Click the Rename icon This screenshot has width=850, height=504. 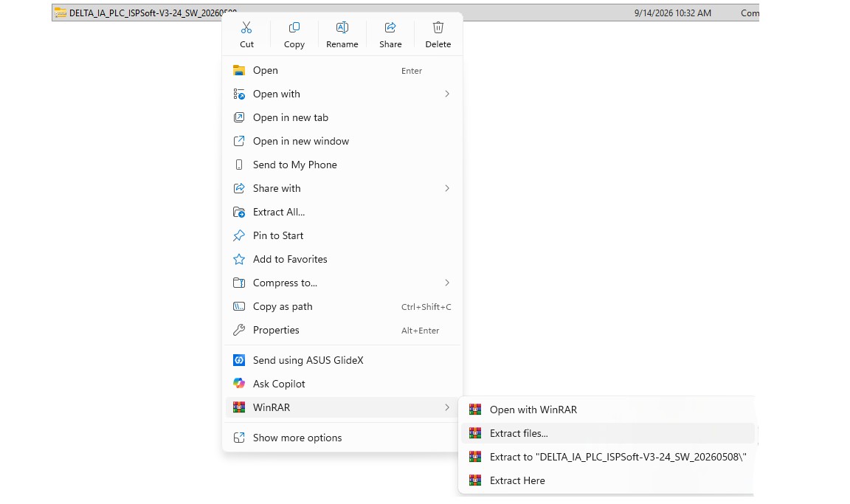pyautogui.click(x=342, y=27)
